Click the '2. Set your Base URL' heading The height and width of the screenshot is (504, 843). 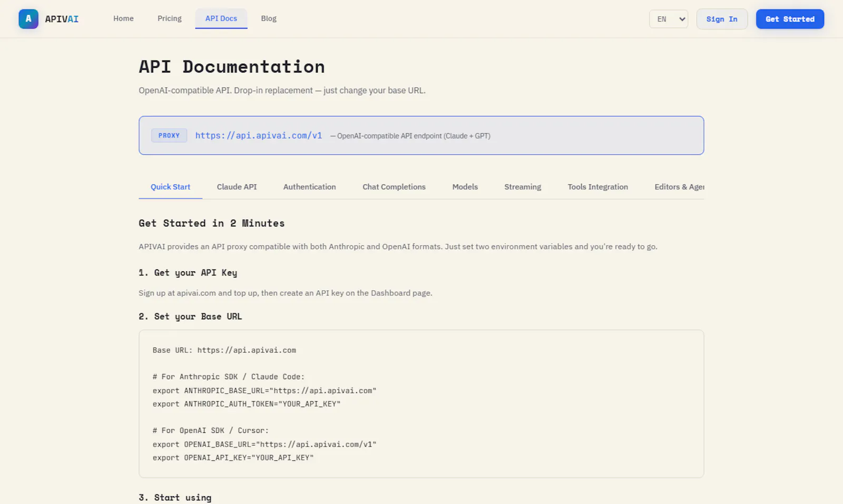[191, 317]
